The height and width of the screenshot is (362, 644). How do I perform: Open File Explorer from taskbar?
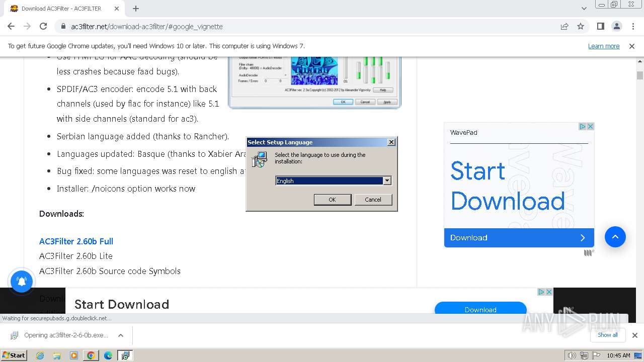point(57,355)
